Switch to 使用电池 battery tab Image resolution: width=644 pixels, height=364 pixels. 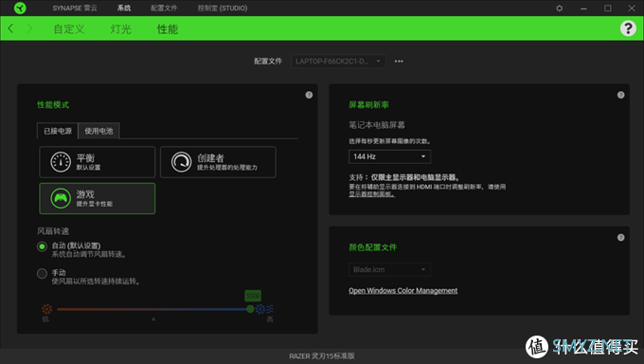(99, 131)
